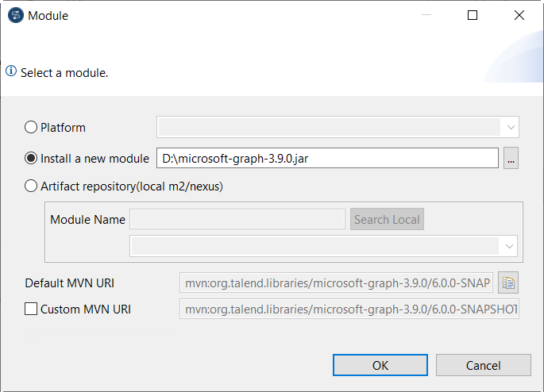Dismiss dialog with the Cancel button
Screen dimensions: 544x392
click(x=484, y=365)
